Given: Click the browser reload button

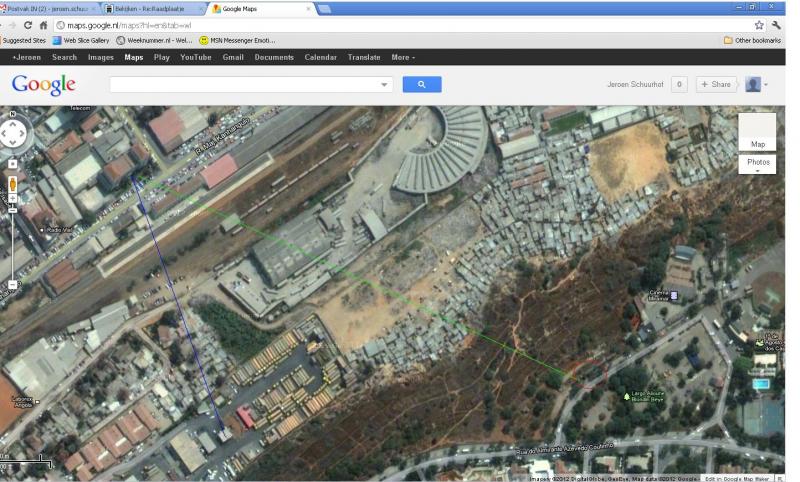Looking at the screenshot, I should tap(28, 25).
